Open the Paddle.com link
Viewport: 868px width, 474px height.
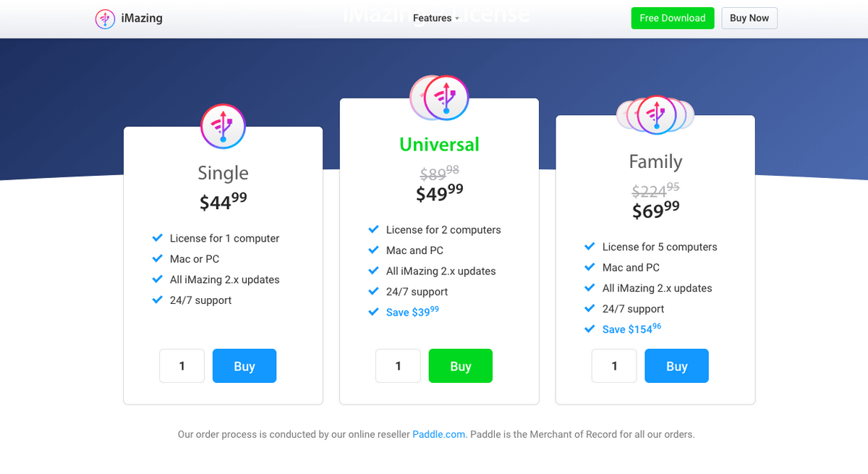click(x=439, y=434)
